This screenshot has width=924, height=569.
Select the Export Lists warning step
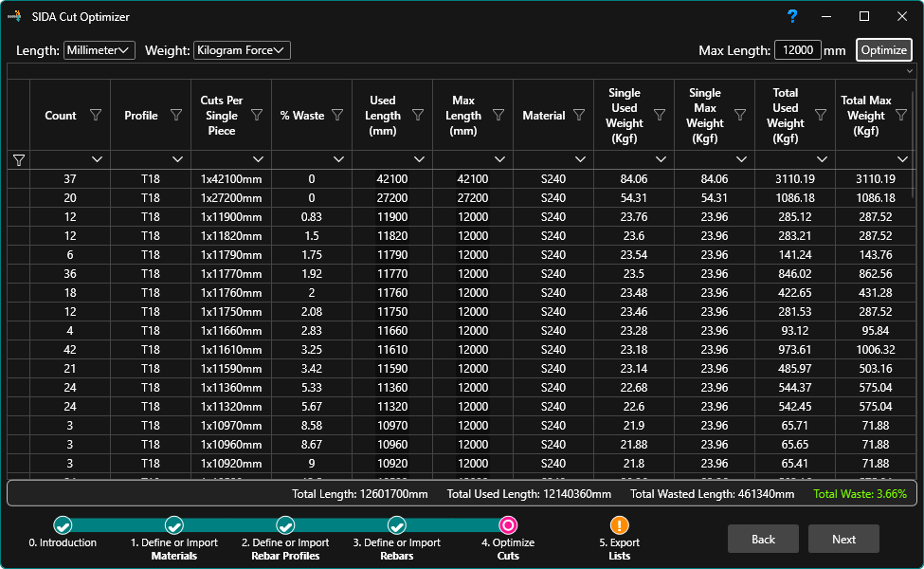point(620,525)
